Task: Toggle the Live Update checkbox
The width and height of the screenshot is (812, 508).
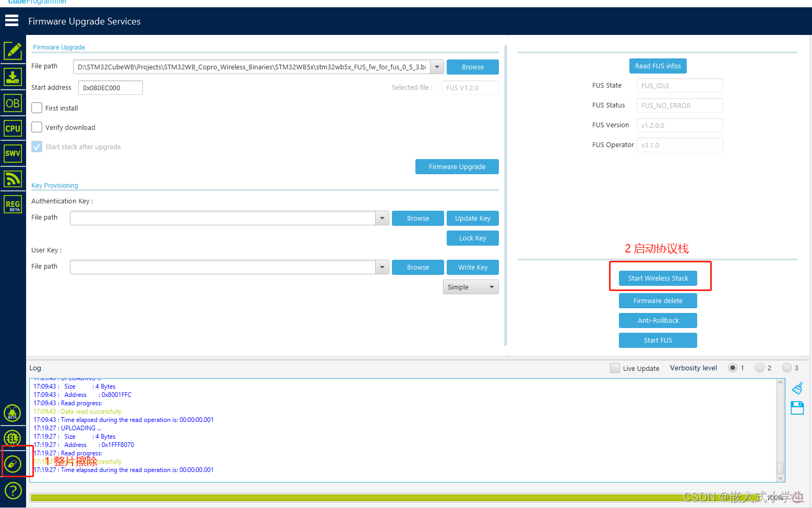Action: click(x=615, y=368)
